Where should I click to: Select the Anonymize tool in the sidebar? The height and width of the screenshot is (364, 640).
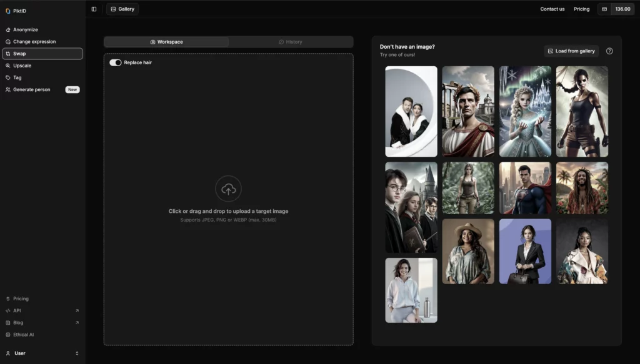pyautogui.click(x=25, y=29)
